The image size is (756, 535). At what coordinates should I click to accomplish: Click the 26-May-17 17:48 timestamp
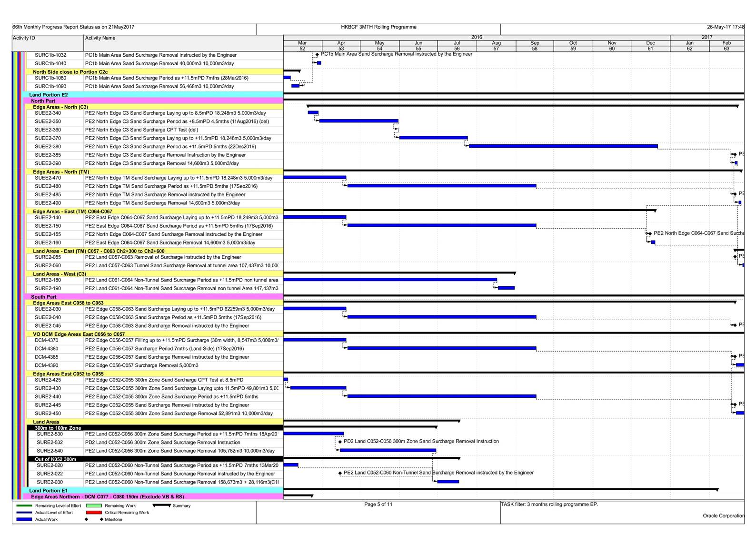click(x=726, y=27)
